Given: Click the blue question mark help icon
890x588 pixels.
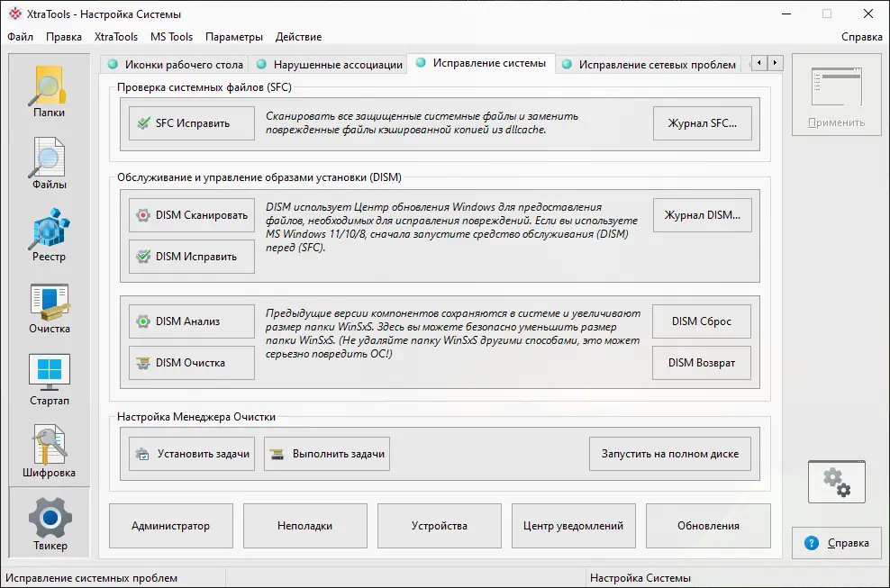Looking at the screenshot, I should (812, 543).
